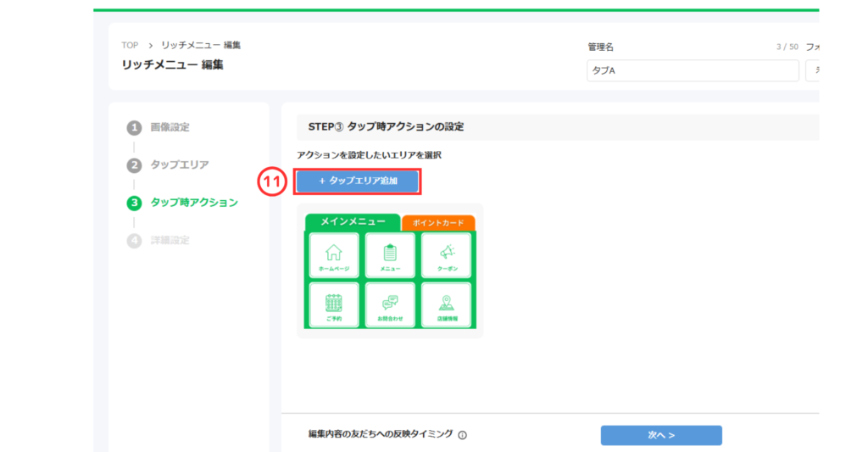Go to step 1 画像設定
The height and width of the screenshot is (452, 868).
point(170,127)
